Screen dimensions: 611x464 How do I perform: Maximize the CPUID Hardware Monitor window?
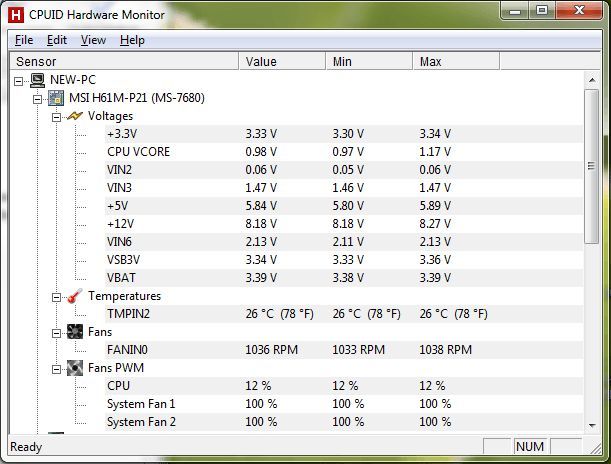point(542,12)
